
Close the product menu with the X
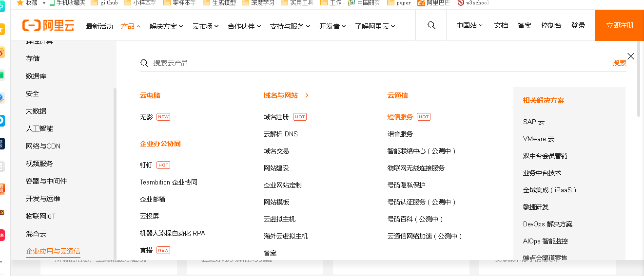pos(631,56)
